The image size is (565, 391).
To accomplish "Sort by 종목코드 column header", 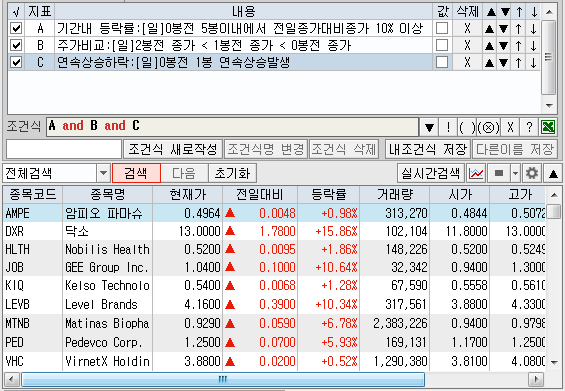I will pos(33,195).
